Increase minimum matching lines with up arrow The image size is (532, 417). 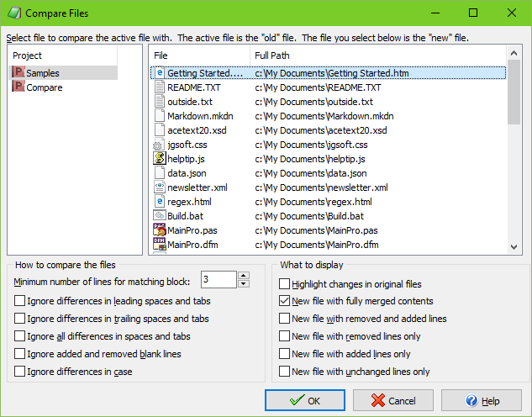coord(244,275)
